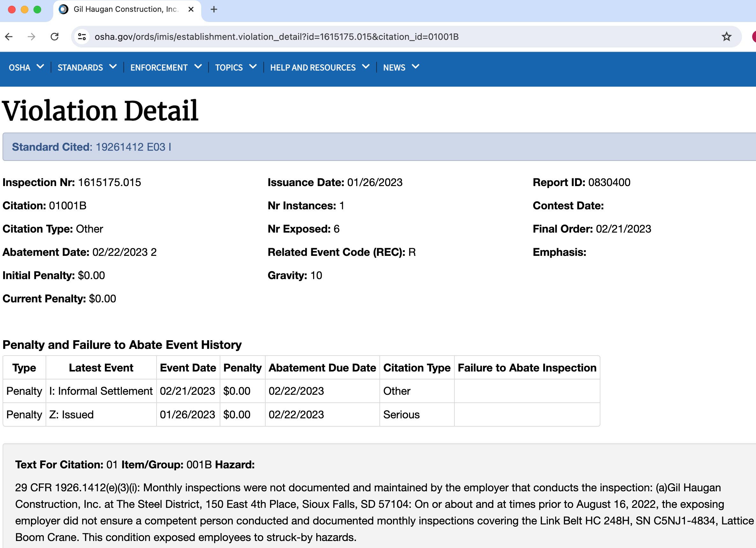Close the Gil Haugan Construction tab

click(x=191, y=9)
